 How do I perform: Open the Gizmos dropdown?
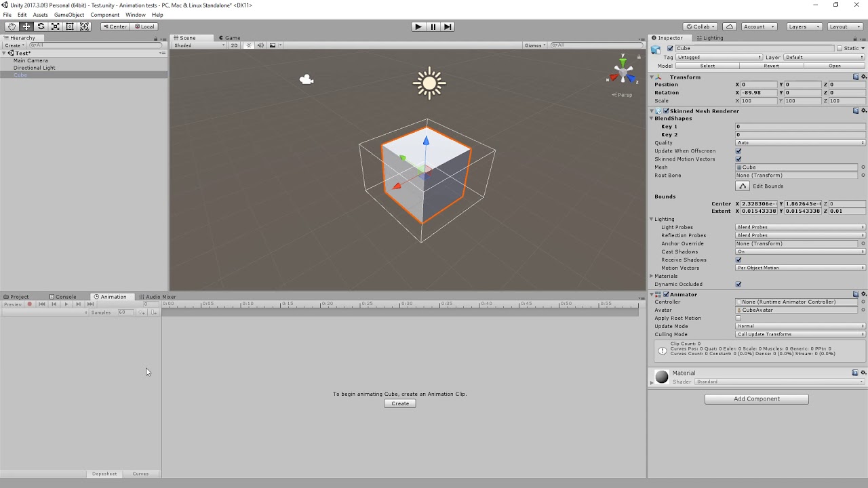tap(534, 45)
